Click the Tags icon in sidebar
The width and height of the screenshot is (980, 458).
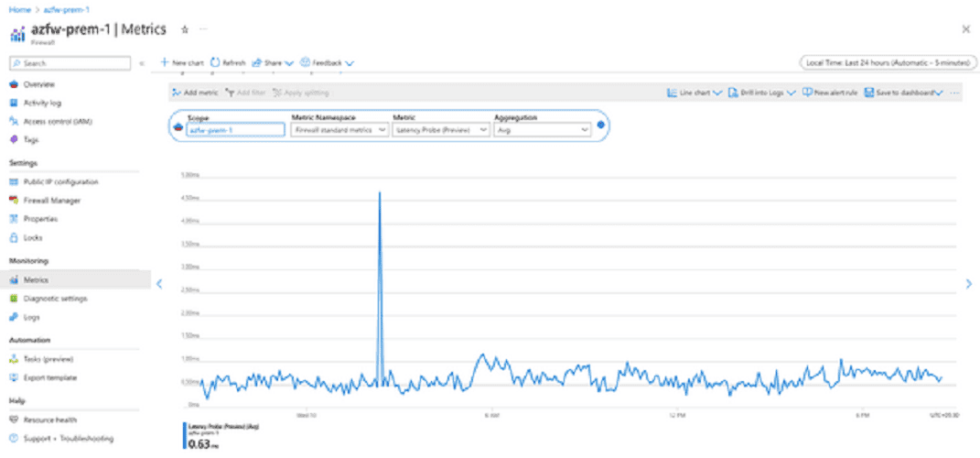[14, 140]
